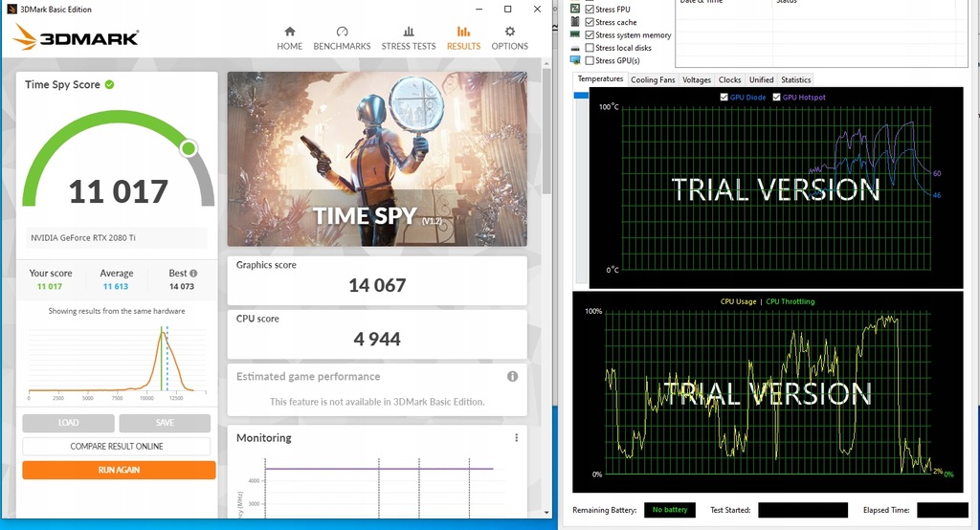Click the Graphics score value 14 067

point(377,286)
